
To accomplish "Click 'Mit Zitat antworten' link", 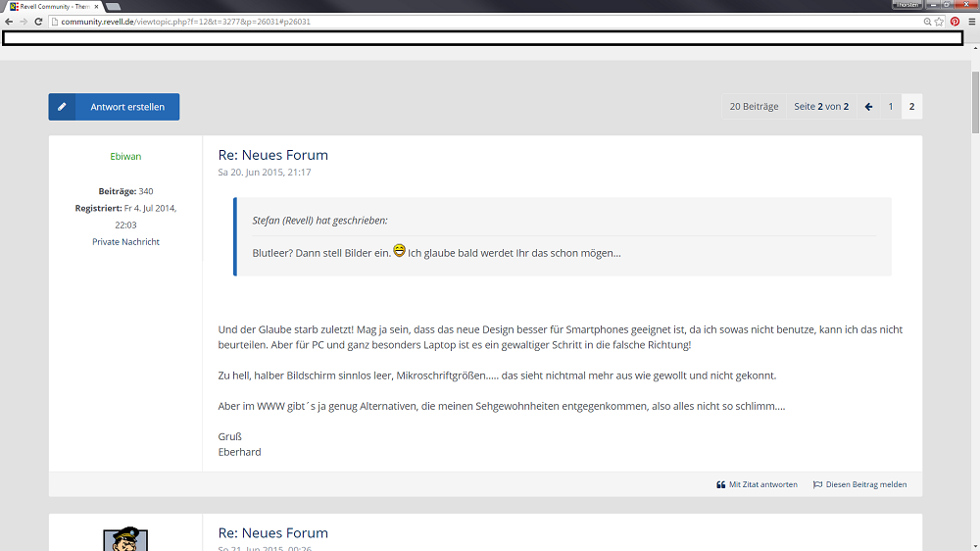I will pos(757,484).
